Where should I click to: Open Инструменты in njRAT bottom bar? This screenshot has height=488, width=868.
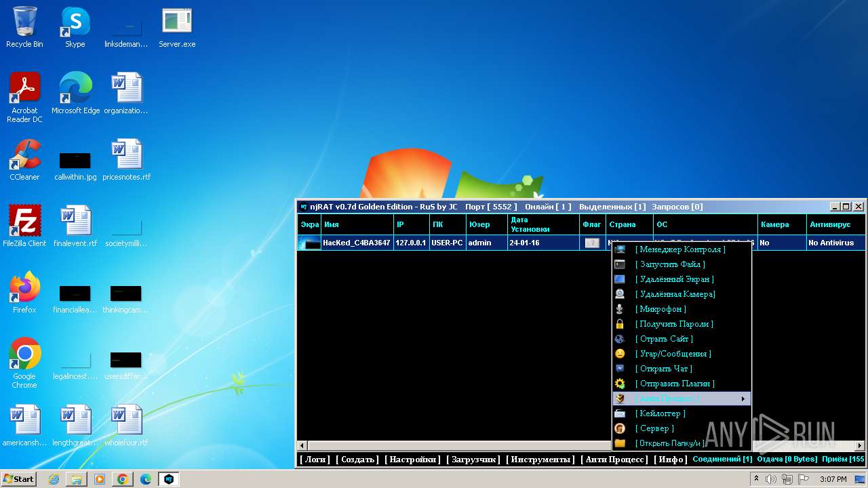(x=540, y=460)
